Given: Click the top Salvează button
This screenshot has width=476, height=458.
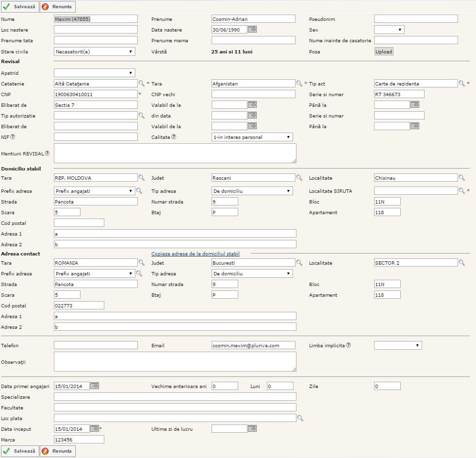Looking at the screenshot, I should pos(19,7).
